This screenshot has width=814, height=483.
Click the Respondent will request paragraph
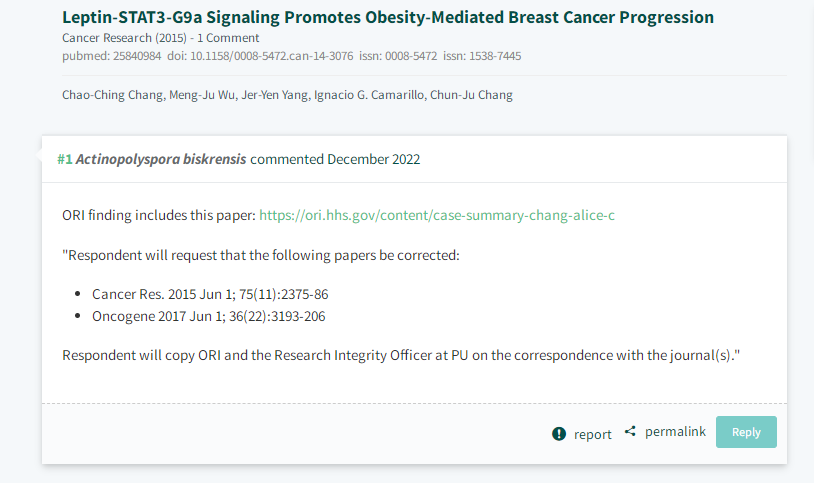tap(261, 256)
